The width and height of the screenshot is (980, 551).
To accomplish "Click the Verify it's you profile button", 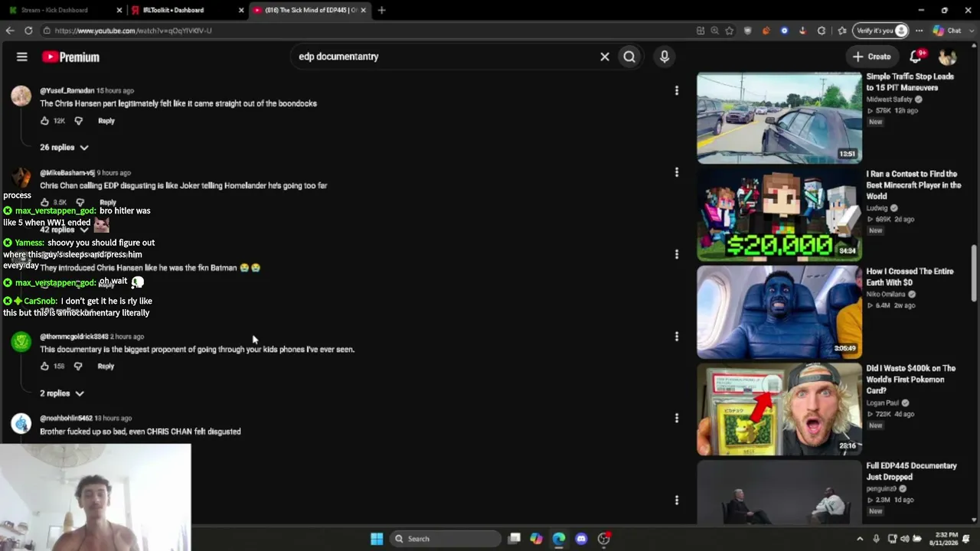I will (881, 31).
